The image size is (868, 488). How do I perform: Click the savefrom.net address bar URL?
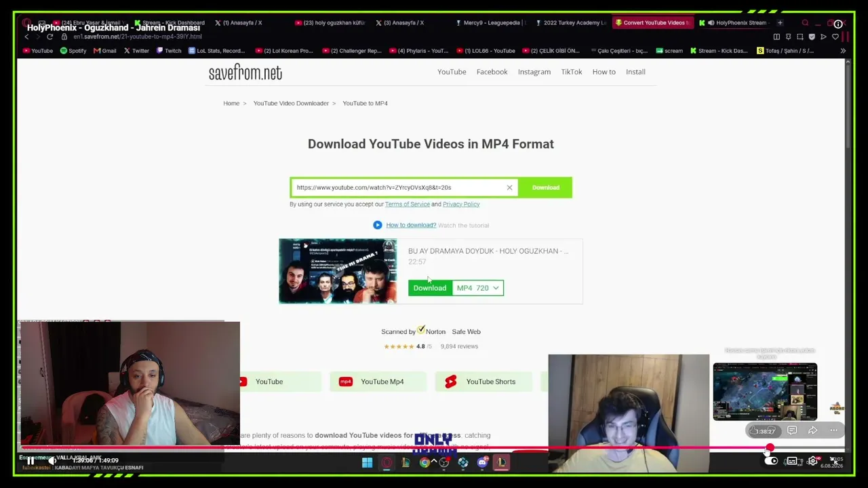pyautogui.click(x=138, y=37)
